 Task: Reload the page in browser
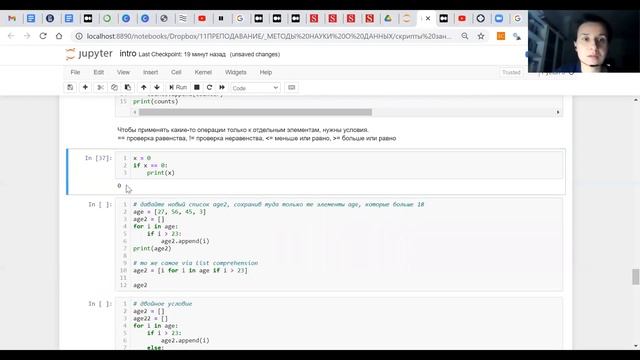[43, 36]
